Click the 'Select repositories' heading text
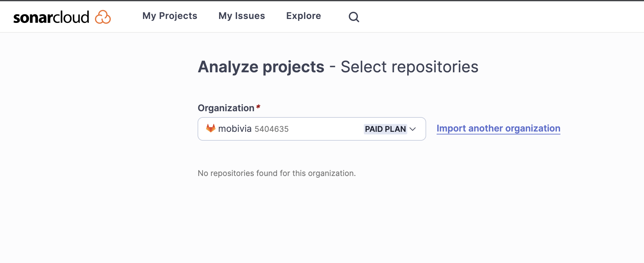This screenshot has height=263, width=644. (x=409, y=67)
